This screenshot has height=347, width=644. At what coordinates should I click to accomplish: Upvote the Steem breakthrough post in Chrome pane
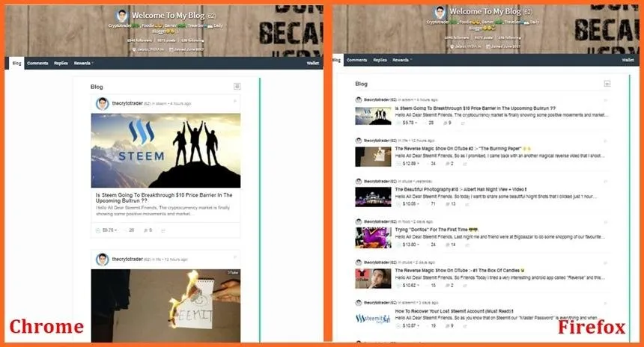pyautogui.click(x=98, y=230)
